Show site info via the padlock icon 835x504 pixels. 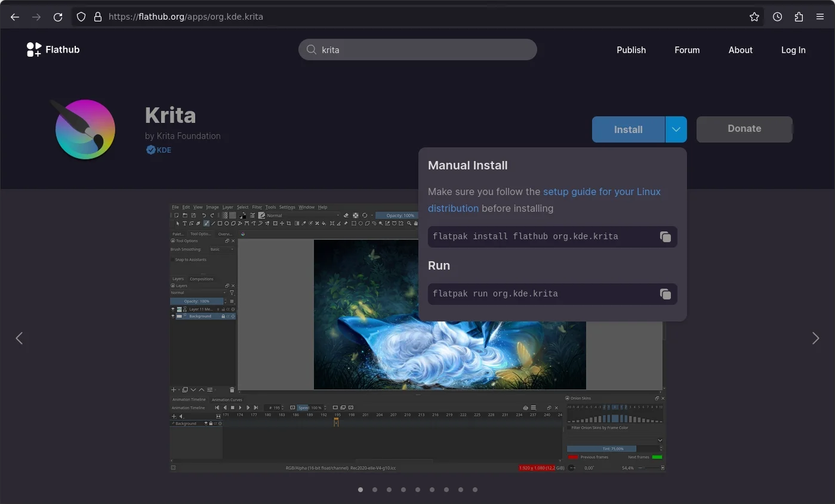98,17
